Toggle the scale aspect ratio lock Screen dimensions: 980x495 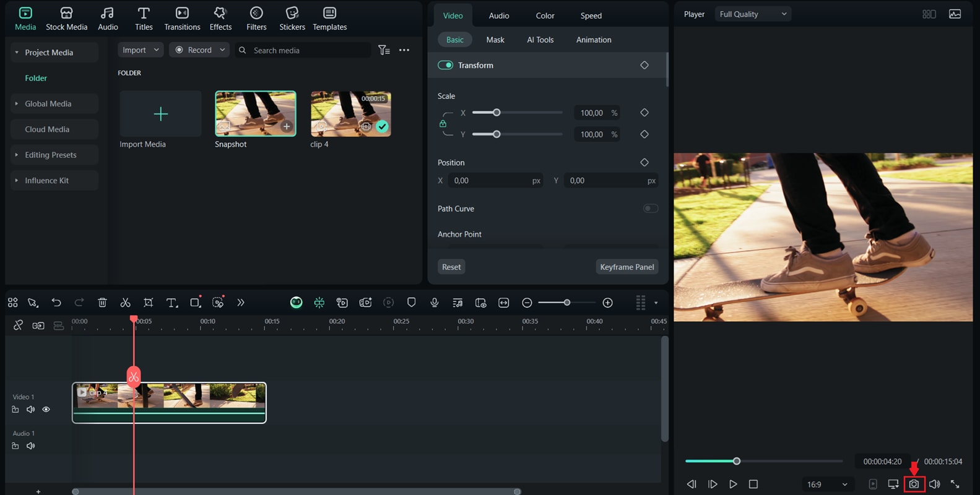point(443,124)
